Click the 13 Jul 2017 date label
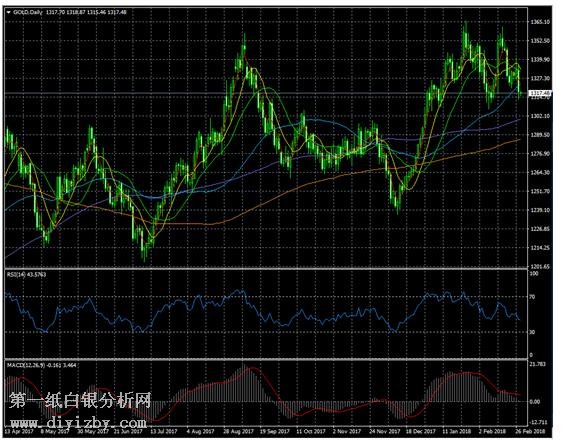Viewport: 563px width, 443px height. (164, 431)
